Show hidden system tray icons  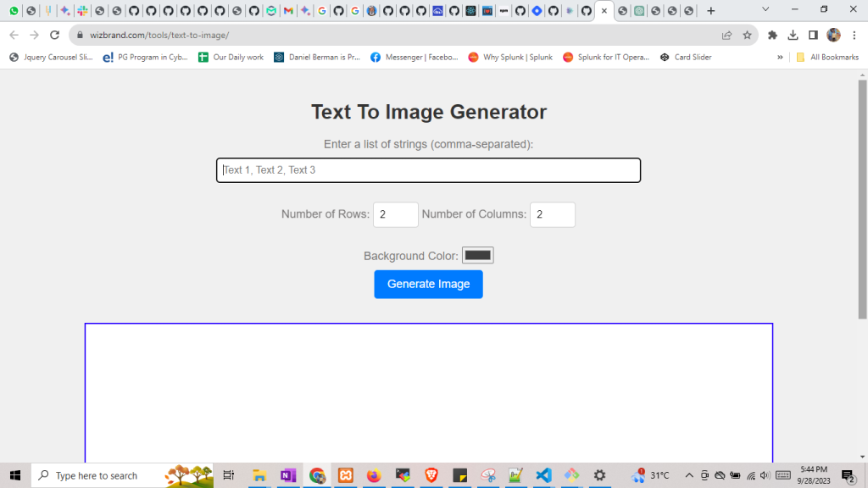689,475
